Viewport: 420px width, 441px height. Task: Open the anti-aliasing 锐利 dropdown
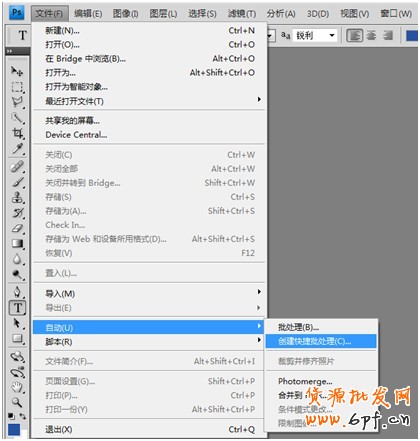click(x=315, y=35)
